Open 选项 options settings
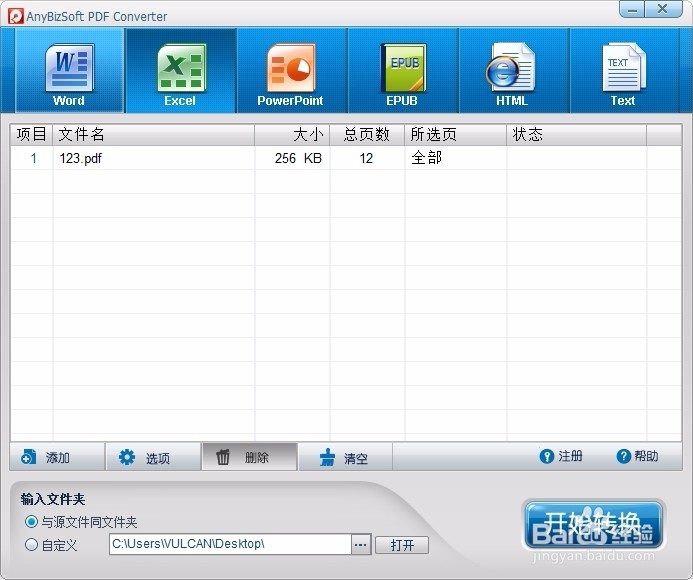 click(153, 457)
